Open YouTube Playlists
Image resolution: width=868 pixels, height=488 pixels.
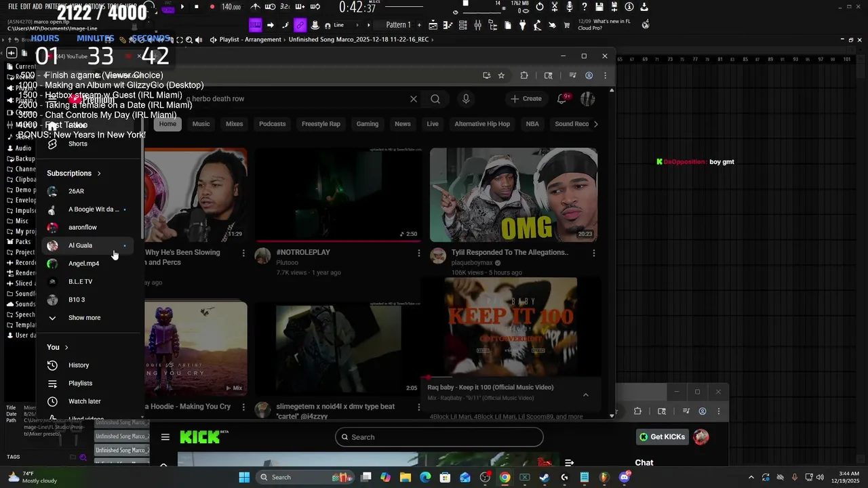click(86, 384)
